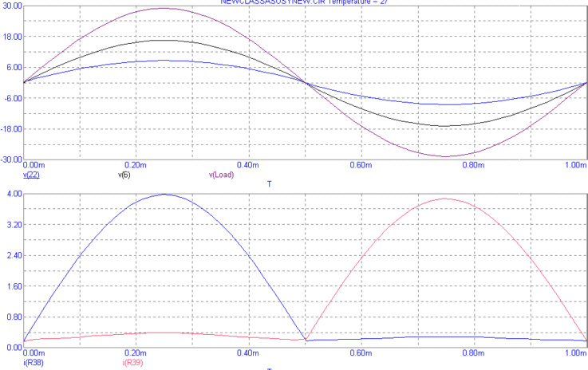Click the 3.20 value on current axis
Screen dimensions: 588x370
click(14, 225)
